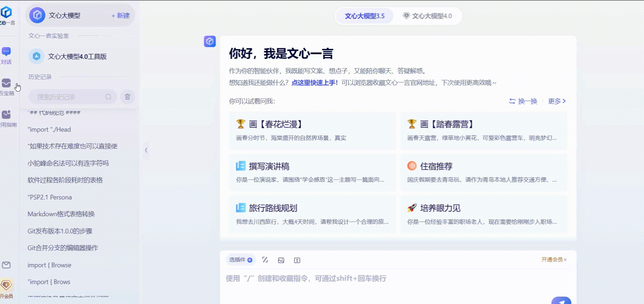Click the slash command icon in input toolbar
Screen dimensions: 644x304
[265, 260]
